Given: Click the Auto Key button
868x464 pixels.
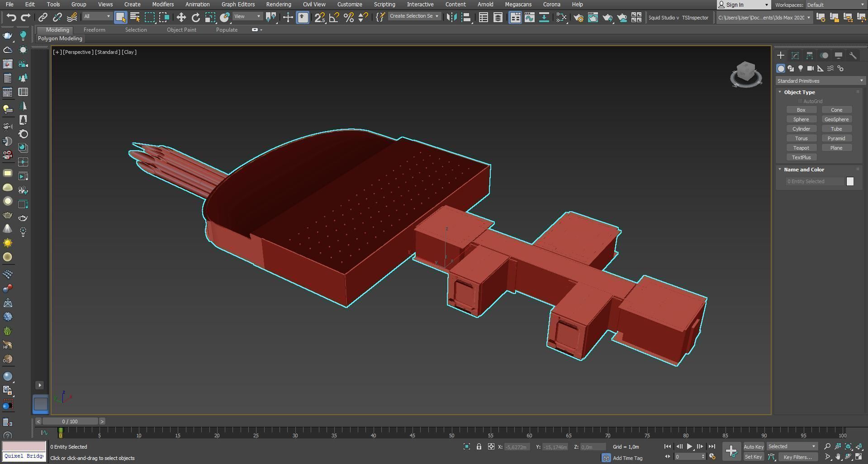Looking at the screenshot, I should (x=754, y=447).
